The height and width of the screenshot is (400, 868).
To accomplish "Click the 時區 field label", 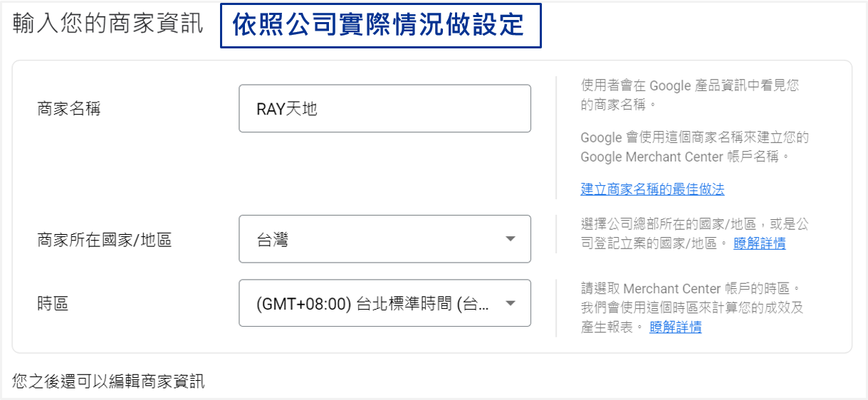I will click(53, 304).
